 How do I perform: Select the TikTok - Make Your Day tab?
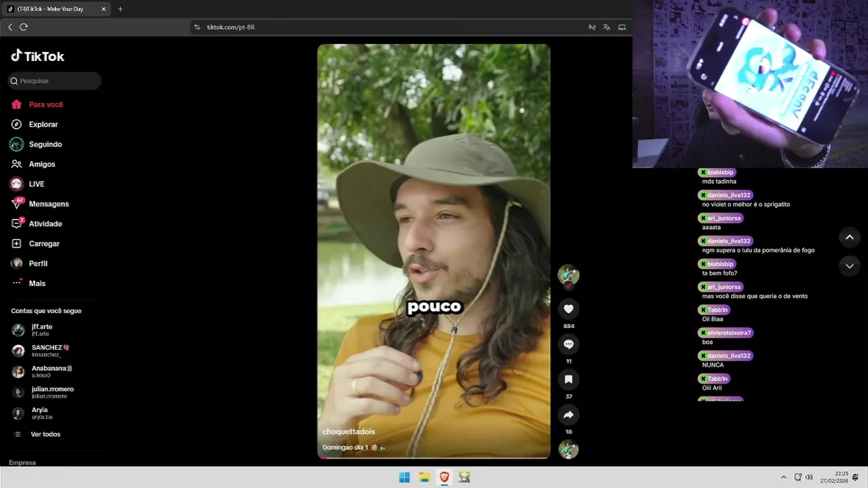pyautogui.click(x=57, y=9)
